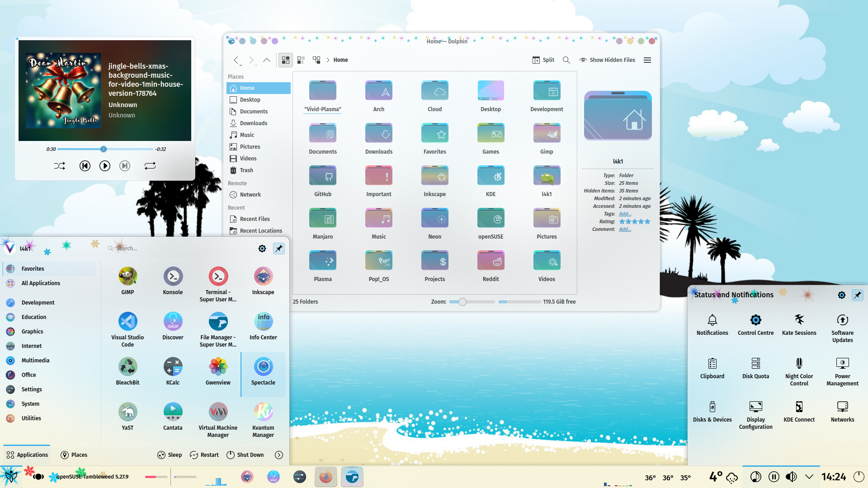Open the Arch folder
868x488 pixels.
click(x=379, y=96)
